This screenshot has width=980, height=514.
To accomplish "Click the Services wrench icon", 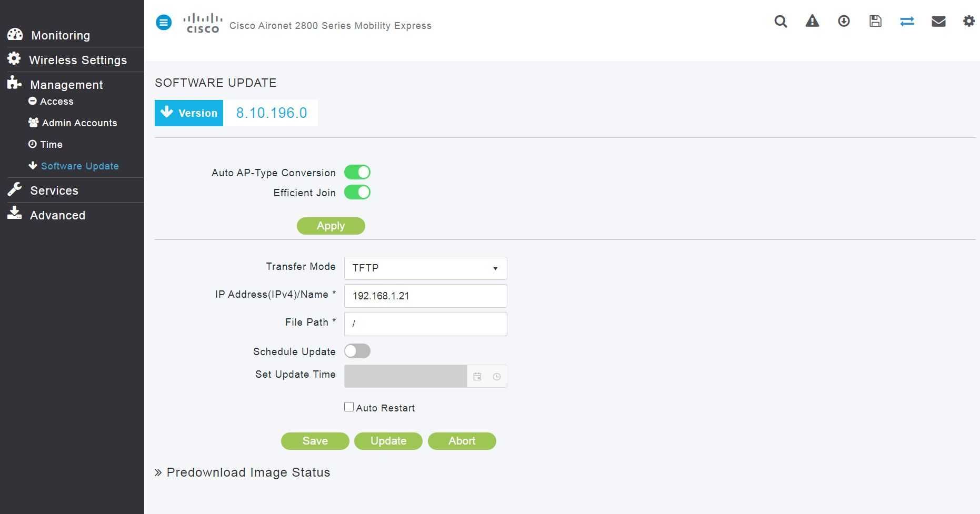I will point(14,189).
